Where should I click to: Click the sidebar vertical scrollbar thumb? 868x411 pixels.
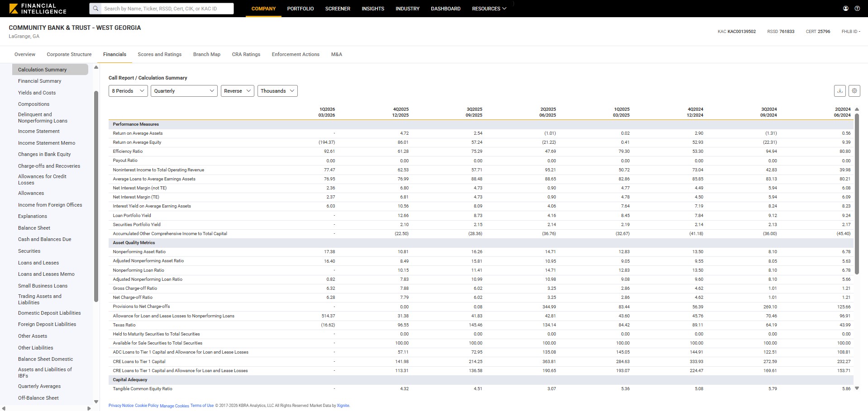coord(96,196)
